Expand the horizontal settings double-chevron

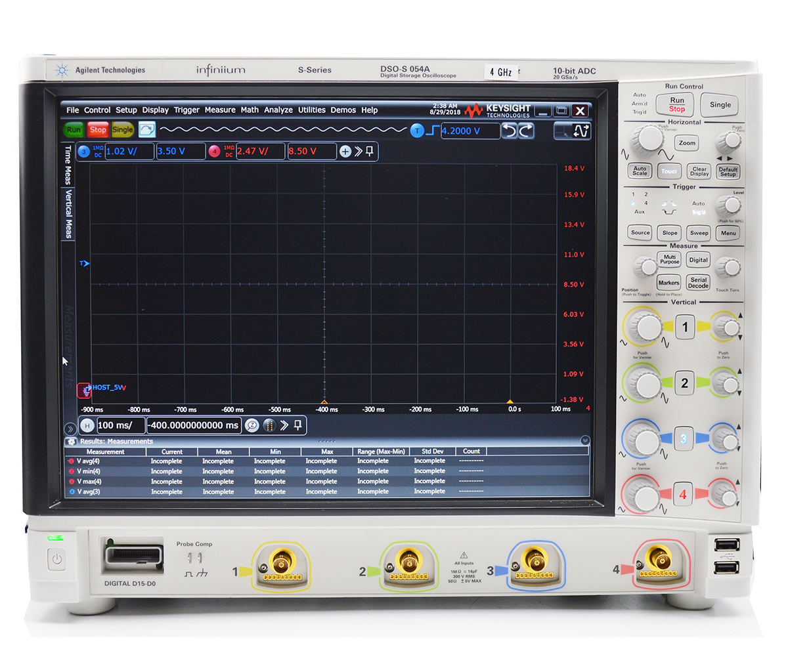pyautogui.click(x=284, y=425)
